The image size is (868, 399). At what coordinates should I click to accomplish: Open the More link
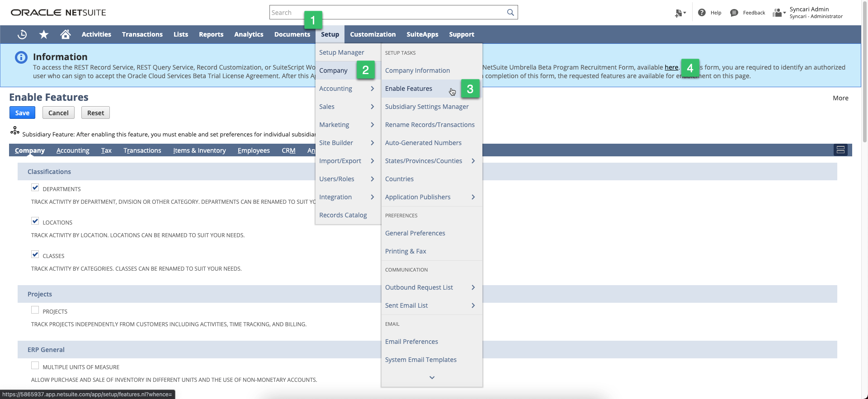point(840,98)
